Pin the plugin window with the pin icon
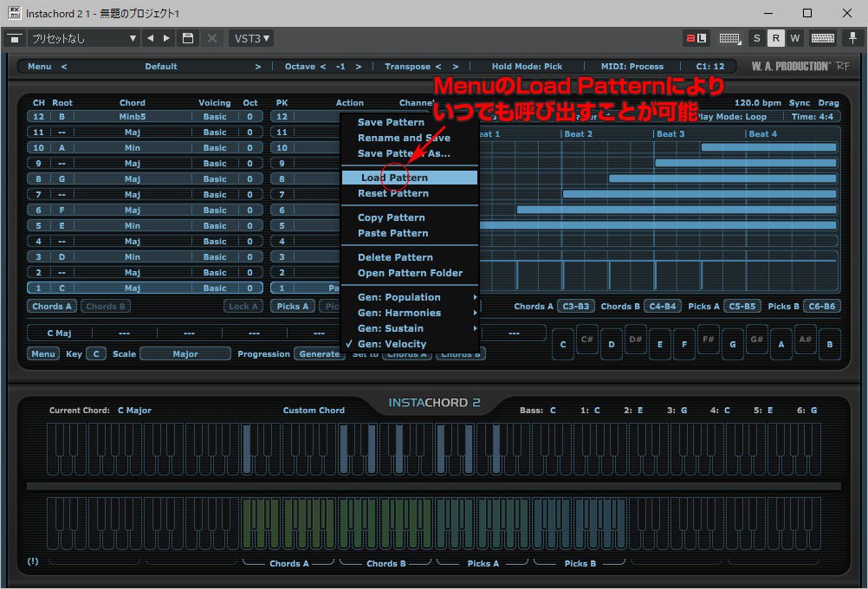The image size is (868, 589). [852, 38]
